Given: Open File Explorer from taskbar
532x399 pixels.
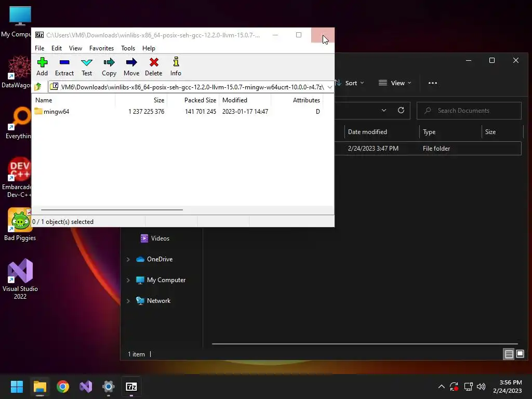Looking at the screenshot, I should [39, 387].
